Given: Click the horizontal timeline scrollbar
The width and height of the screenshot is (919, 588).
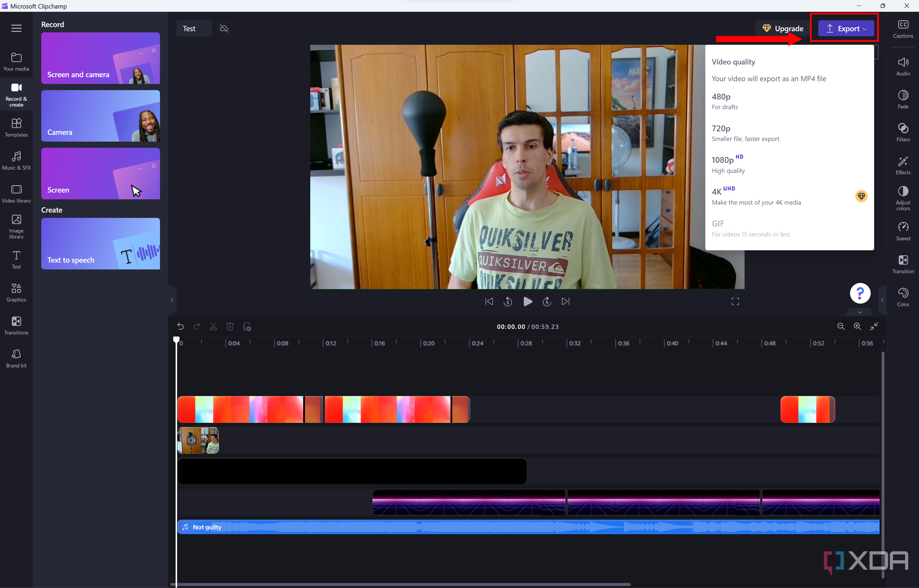Looking at the screenshot, I should [x=400, y=584].
